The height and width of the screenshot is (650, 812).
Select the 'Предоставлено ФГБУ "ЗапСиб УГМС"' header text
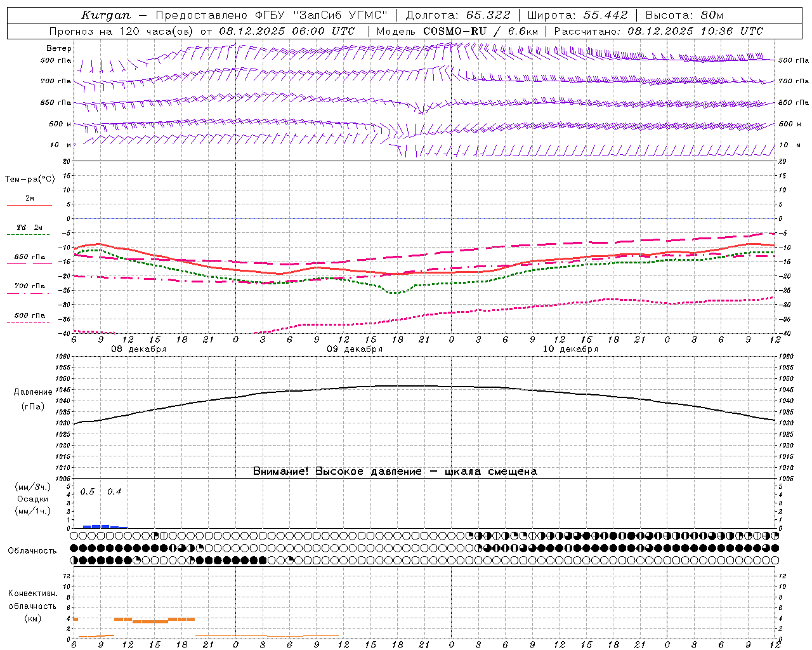click(272, 15)
